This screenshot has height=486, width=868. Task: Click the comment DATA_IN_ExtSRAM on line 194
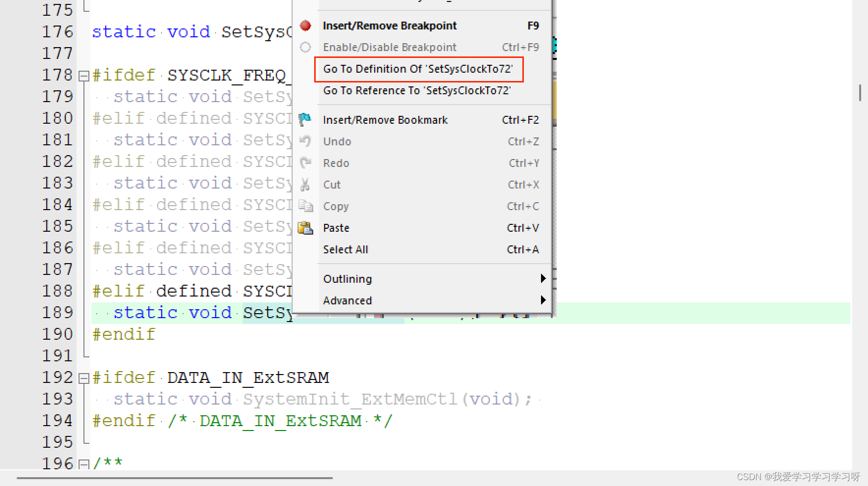pos(280,421)
